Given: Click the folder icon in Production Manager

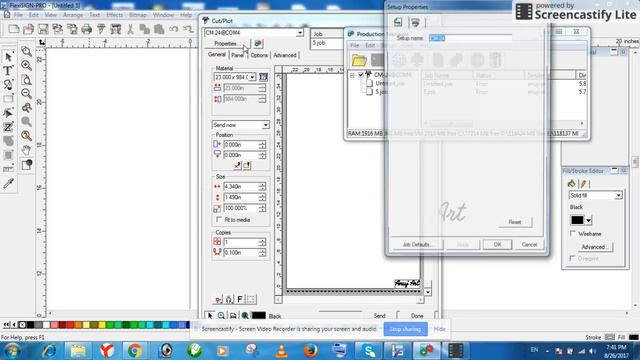Looking at the screenshot, I should point(359,60).
